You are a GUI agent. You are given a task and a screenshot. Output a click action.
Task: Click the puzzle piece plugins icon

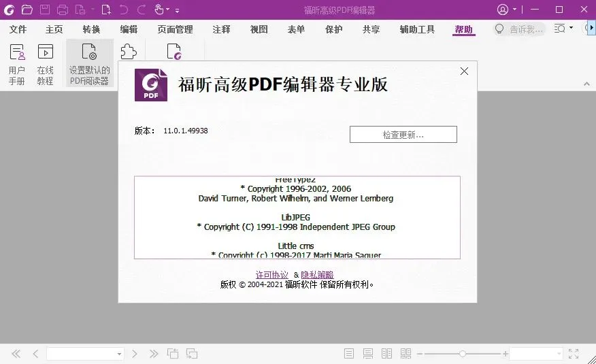[129, 52]
